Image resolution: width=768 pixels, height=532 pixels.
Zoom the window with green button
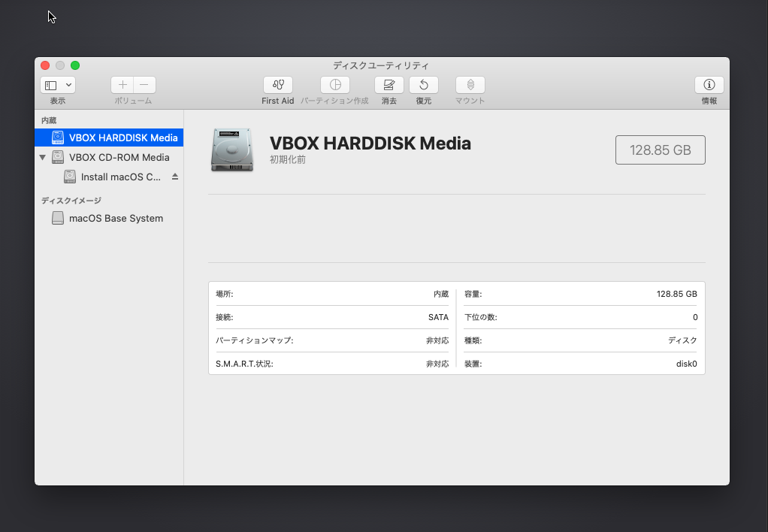pyautogui.click(x=75, y=65)
